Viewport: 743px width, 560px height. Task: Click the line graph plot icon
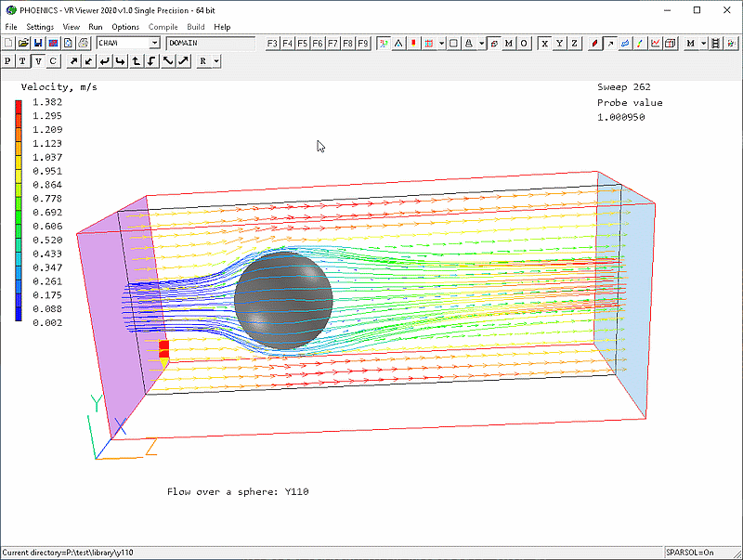click(656, 44)
